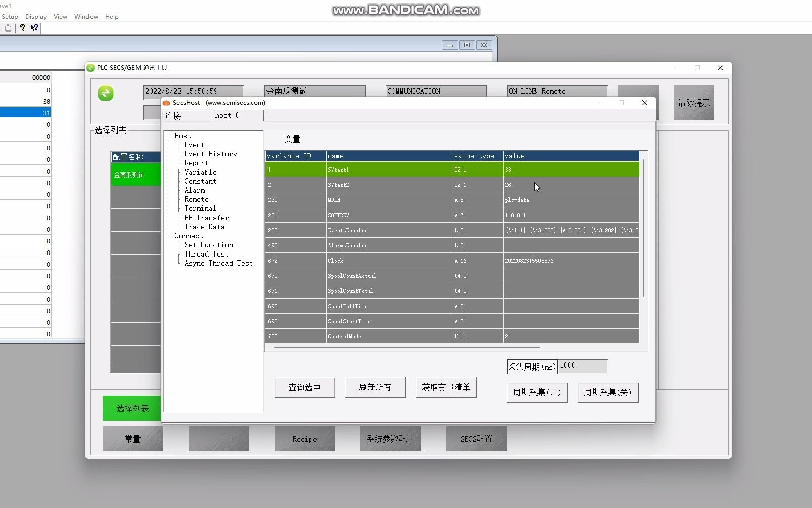
Task: Open the Display menu
Action: (36, 17)
